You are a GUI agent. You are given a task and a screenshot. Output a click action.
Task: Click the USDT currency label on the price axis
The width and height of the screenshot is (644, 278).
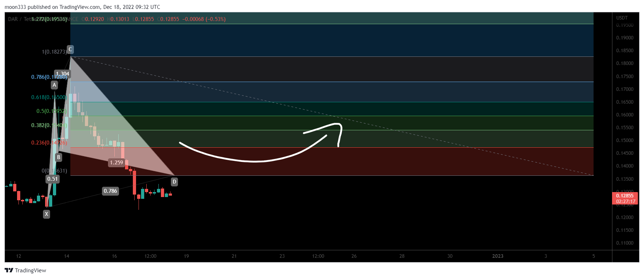point(622,18)
